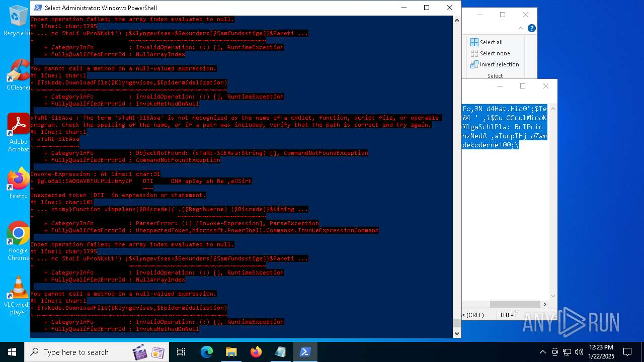Close the PowerShell window

pos(450,8)
